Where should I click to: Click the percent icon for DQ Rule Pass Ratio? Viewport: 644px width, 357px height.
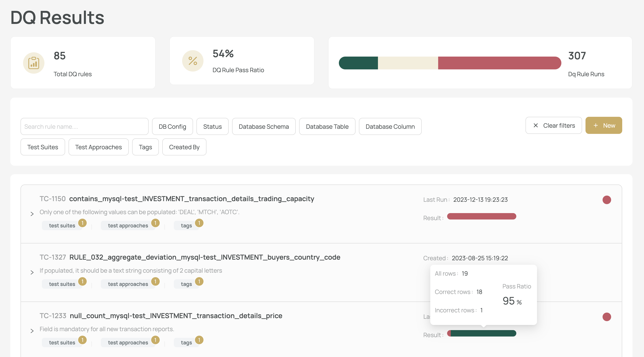click(193, 61)
